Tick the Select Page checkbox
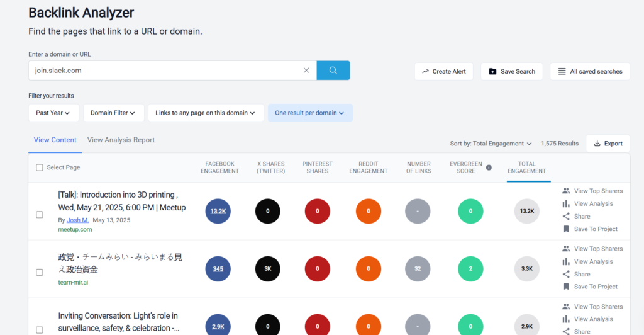 tap(40, 167)
